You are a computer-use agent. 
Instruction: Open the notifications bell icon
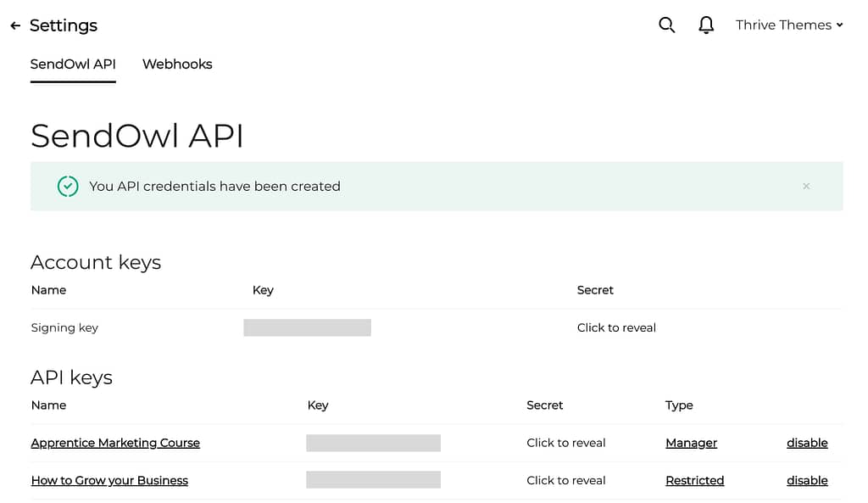(x=706, y=25)
